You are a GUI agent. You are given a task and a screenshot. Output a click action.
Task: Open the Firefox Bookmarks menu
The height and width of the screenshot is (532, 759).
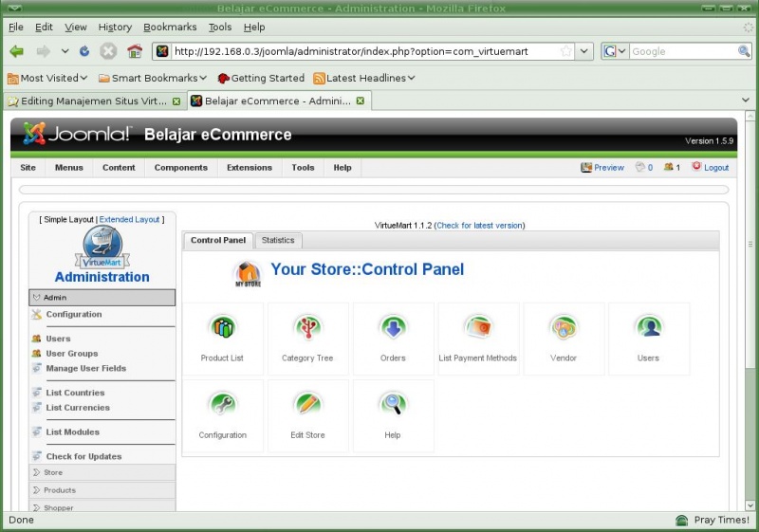tap(170, 28)
